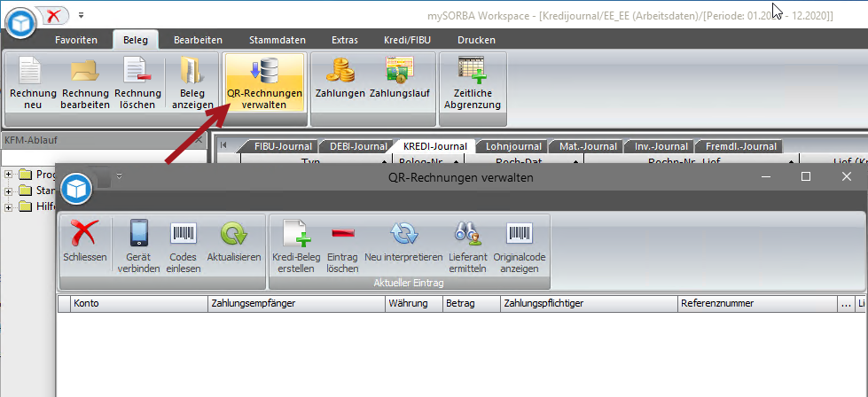Open Beleg anzeigen
This screenshot has height=397, width=868.
[x=192, y=83]
